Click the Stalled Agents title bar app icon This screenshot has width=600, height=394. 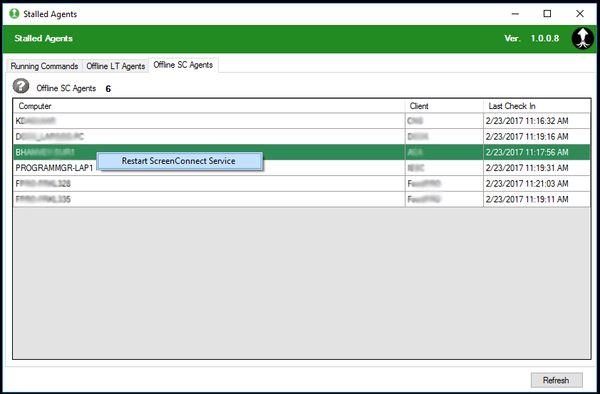[x=14, y=14]
